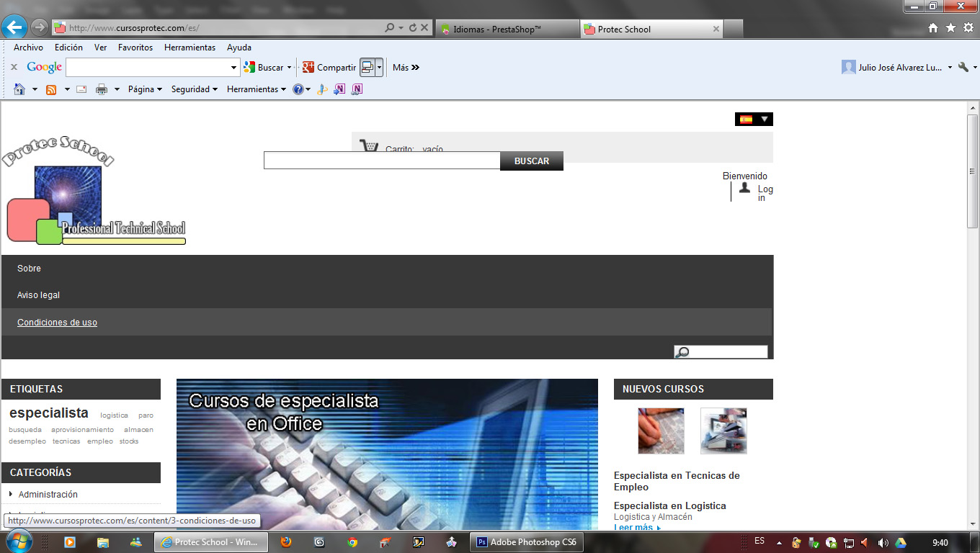The width and height of the screenshot is (980, 553).
Task: Open the Edición menu
Action: [x=68, y=48]
